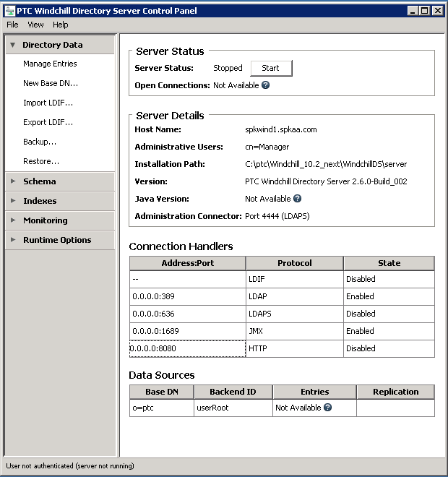The image size is (448, 477).
Task: Open the Help menu
Action: point(60,25)
